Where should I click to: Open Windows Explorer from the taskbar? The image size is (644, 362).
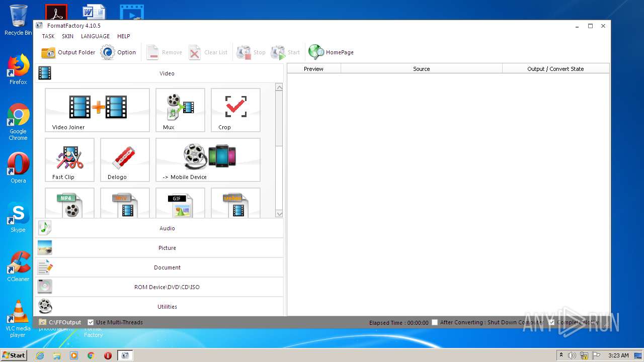57,355
